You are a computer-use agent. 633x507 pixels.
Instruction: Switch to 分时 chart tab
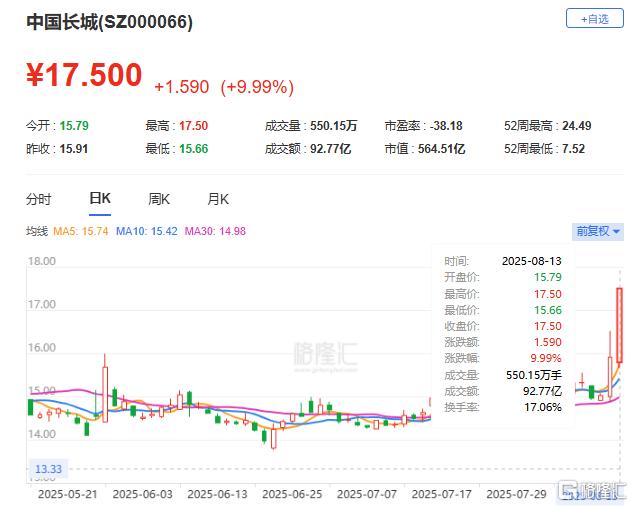tap(38, 199)
